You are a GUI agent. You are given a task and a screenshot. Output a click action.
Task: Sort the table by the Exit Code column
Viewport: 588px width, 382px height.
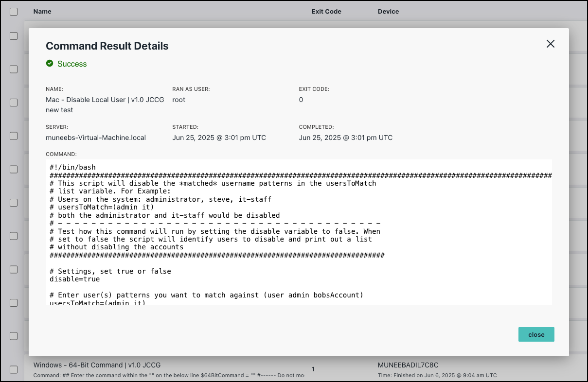tap(326, 11)
